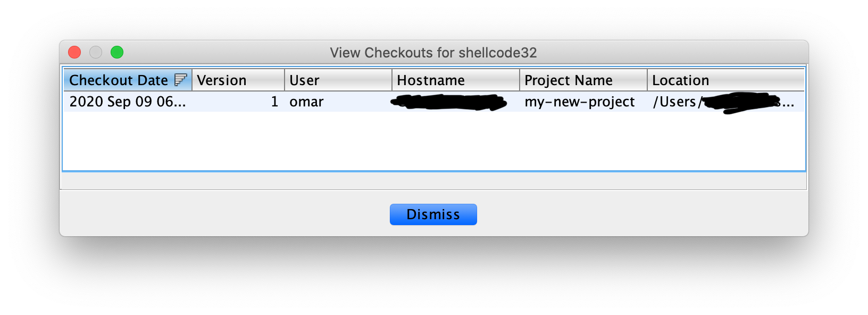The height and width of the screenshot is (315, 868).
Task: Select the my-new-project cell
Action: coord(583,102)
